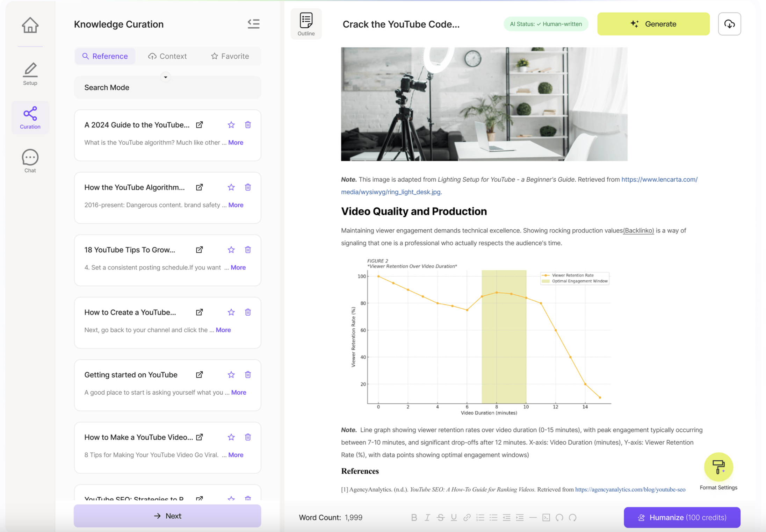Go to the Home icon
Viewport: 766px width, 532px height.
coord(30,25)
